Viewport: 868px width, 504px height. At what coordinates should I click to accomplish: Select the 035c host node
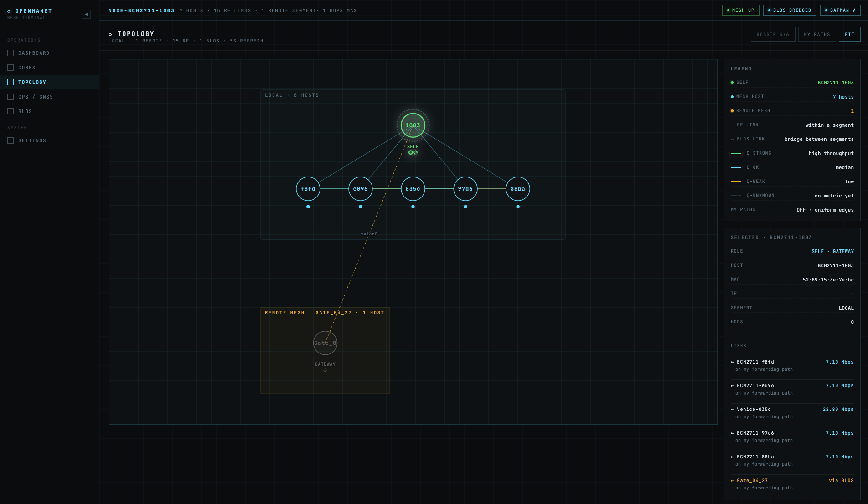(x=413, y=189)
